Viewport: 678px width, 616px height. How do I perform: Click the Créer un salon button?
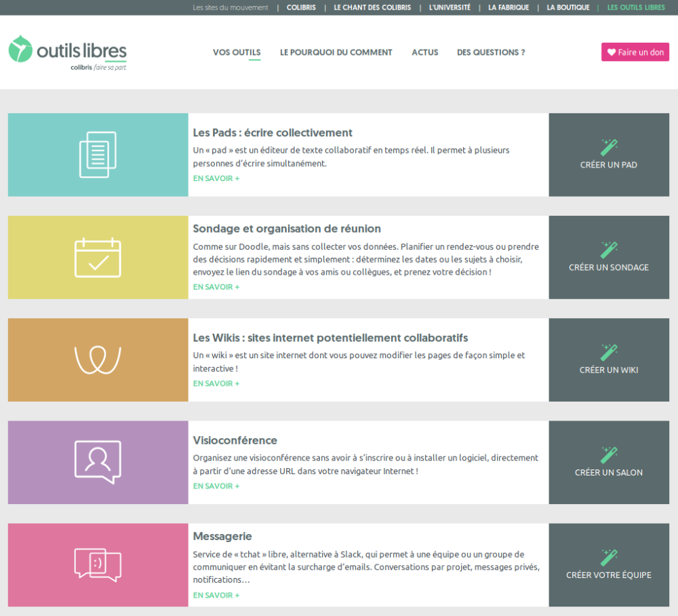coord(609,463)
